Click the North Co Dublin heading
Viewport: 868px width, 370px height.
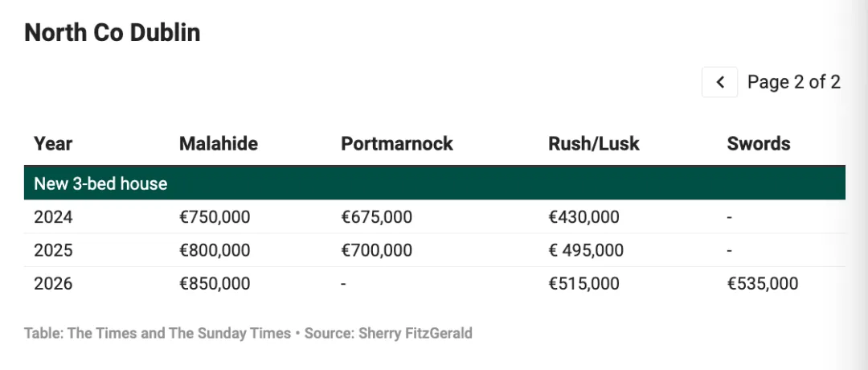point(113,32)
